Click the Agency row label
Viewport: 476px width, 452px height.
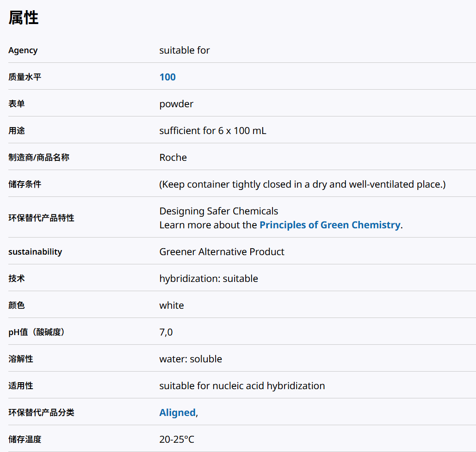point(23,50)
